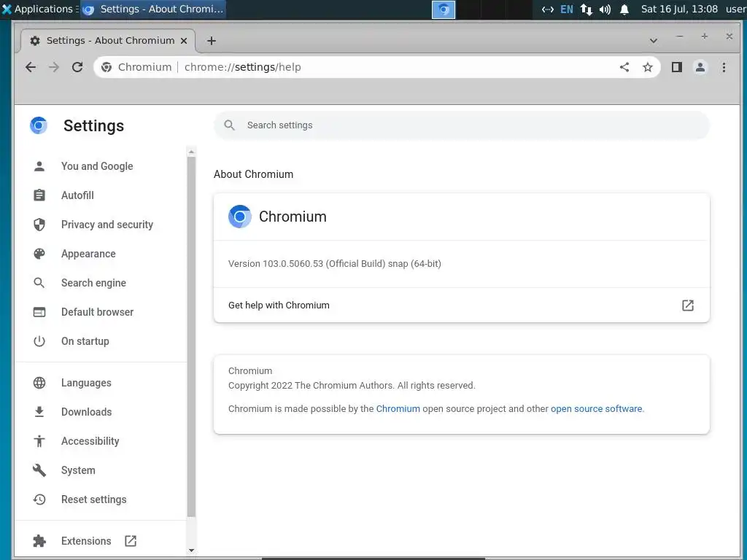
Task: Click the palette icon beside Appearance
Action: [39, 254]
